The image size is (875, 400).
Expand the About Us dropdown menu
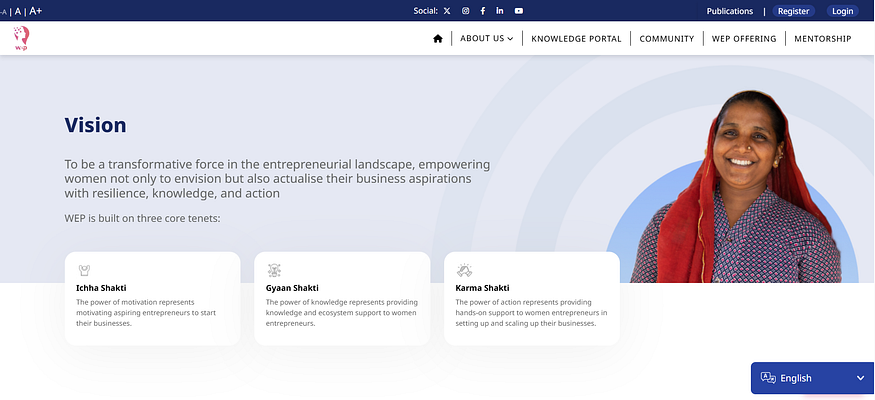click(x=486, y=39)
